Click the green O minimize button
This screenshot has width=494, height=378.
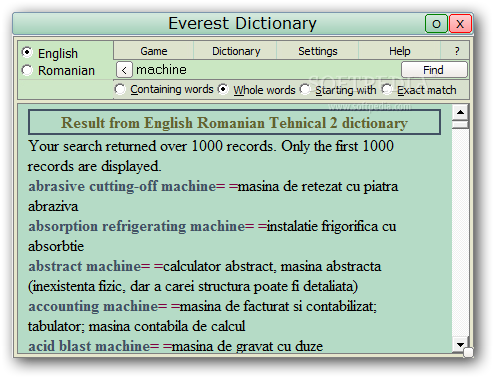pos(436,24)
